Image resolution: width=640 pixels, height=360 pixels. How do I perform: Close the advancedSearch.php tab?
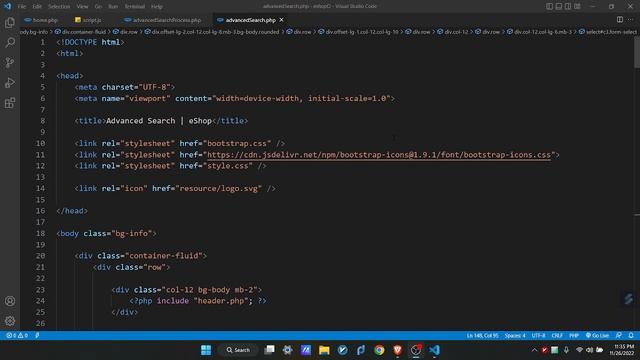click(x=281, y=20)
